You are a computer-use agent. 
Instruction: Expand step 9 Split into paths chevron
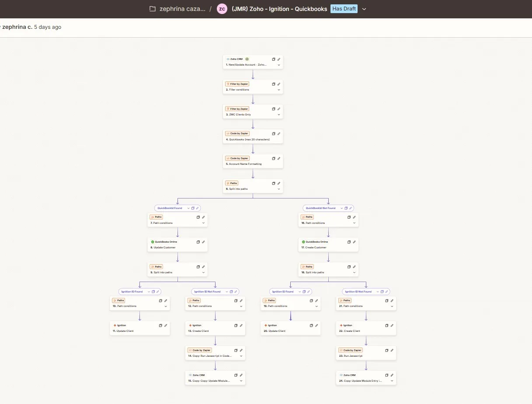[x=203, y=272]
